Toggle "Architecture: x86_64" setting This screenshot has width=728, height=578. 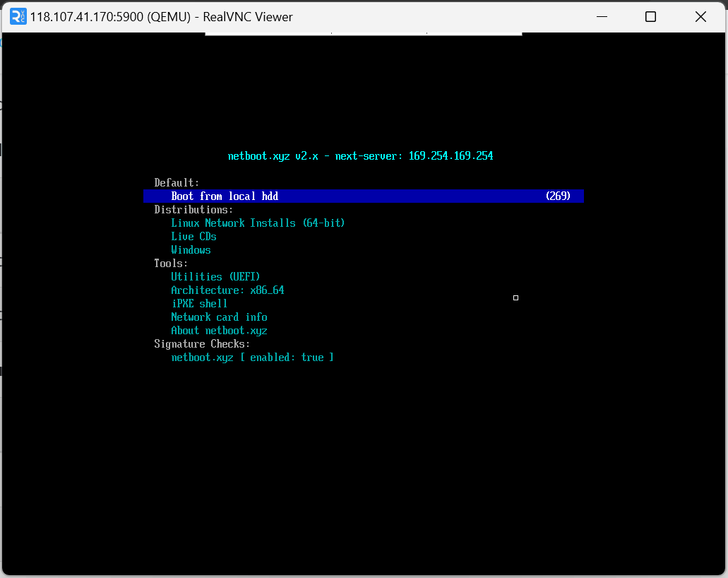227,290
